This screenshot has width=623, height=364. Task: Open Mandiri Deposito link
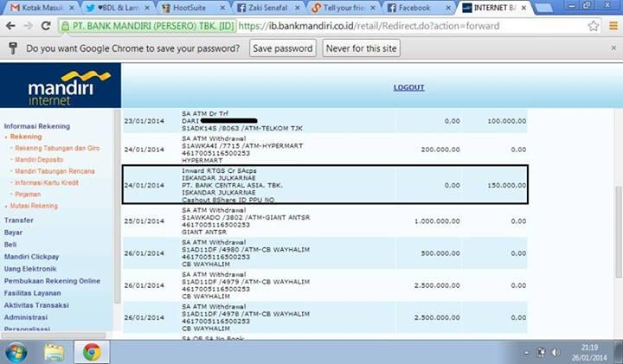pyautogui.click(x=39, y=160)
